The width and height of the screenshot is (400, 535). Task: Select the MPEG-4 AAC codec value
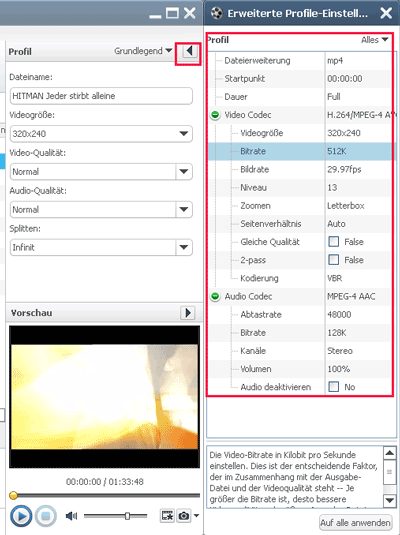click(x=351, y=296)
